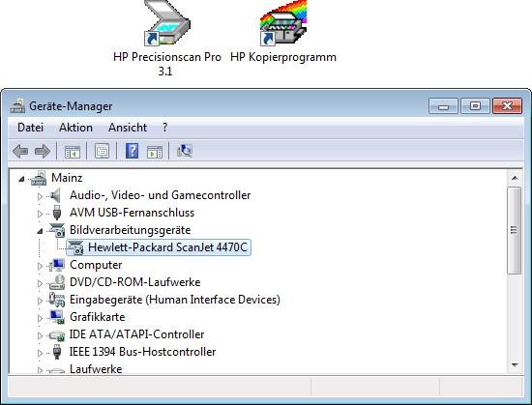Open the Aktion menu
The height and width of the screenshot is (405, 532).
pos(75,128)
